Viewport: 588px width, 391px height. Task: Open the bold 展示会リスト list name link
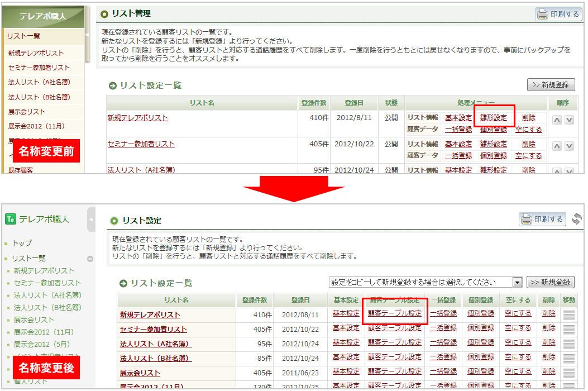point(140,373)
